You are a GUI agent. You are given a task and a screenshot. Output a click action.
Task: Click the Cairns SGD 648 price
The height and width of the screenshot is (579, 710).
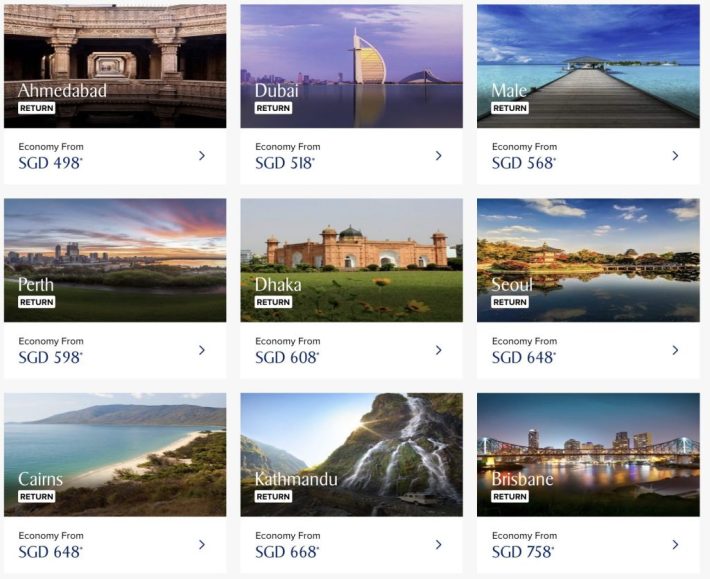[x=51, y=552]
